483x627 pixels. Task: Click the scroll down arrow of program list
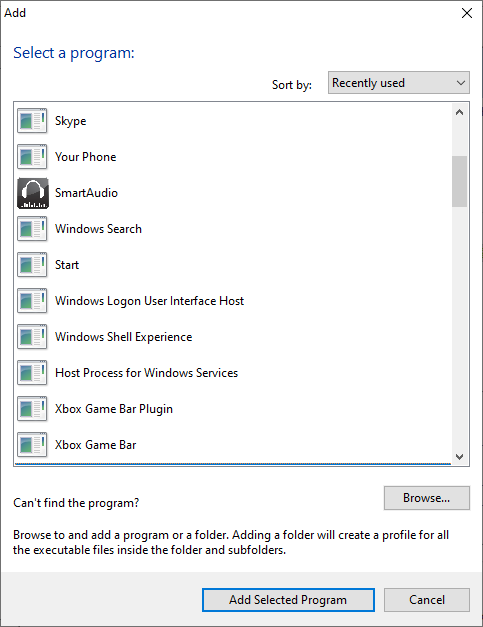tap(459, 457)
